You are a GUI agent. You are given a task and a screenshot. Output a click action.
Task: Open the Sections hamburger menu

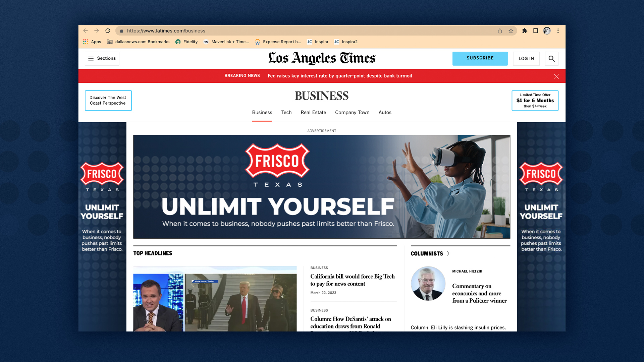coord(102,58)
